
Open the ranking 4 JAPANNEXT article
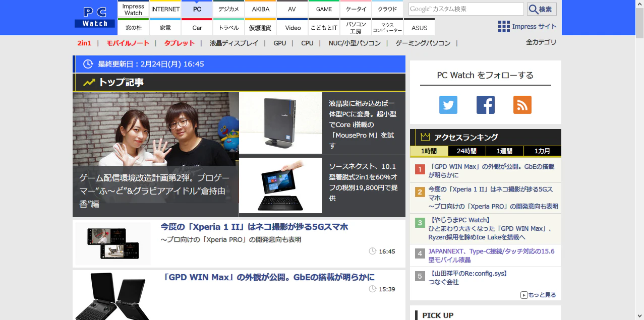point(491,255)
